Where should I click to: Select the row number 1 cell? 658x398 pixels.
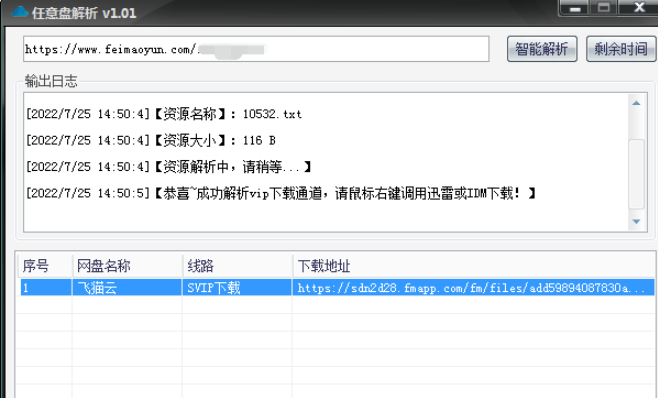[46, 288]
